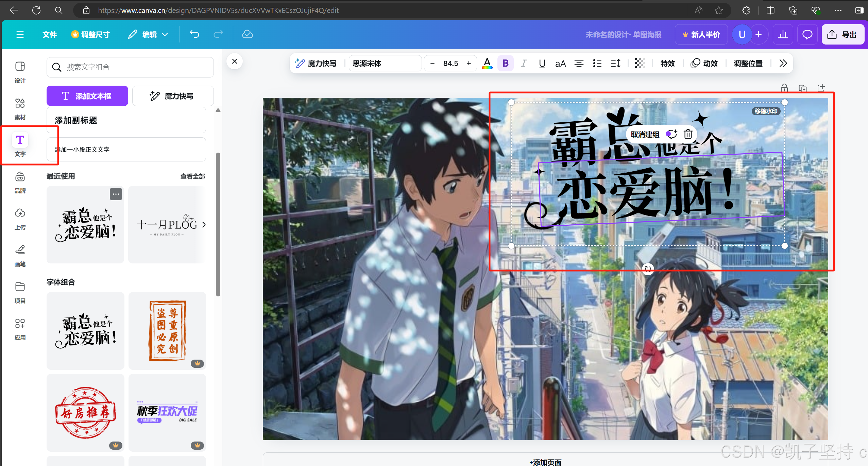Click the 添加文本框 button
The width and height of the screenshot is (868, 466).
pos(87,96)
